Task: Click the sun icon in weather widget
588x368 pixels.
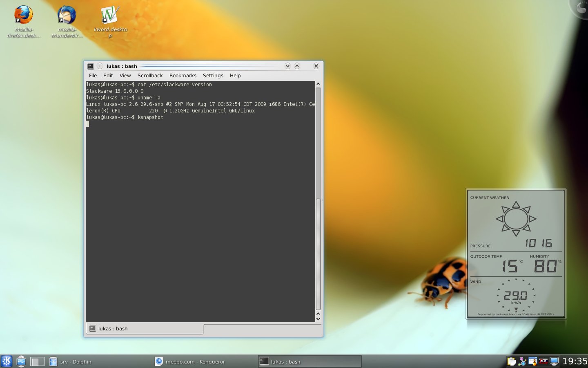Action: [516, 219]
